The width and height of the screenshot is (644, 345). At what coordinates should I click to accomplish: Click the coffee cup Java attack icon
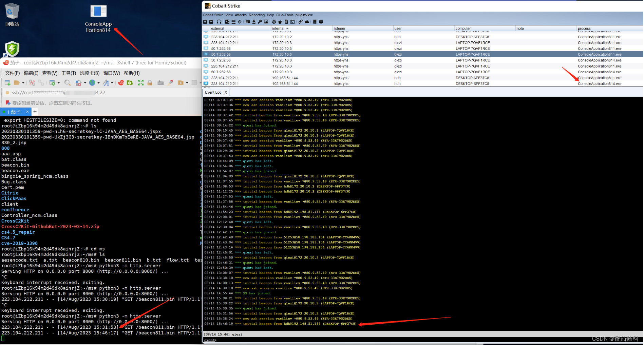point(280,22)
